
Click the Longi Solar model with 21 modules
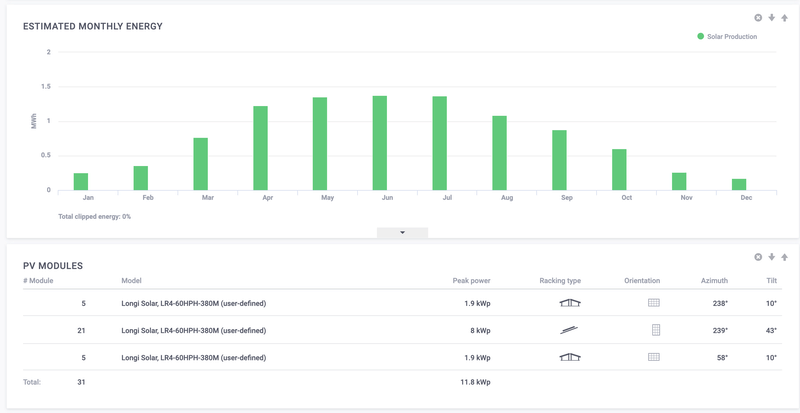coord(193,330)
